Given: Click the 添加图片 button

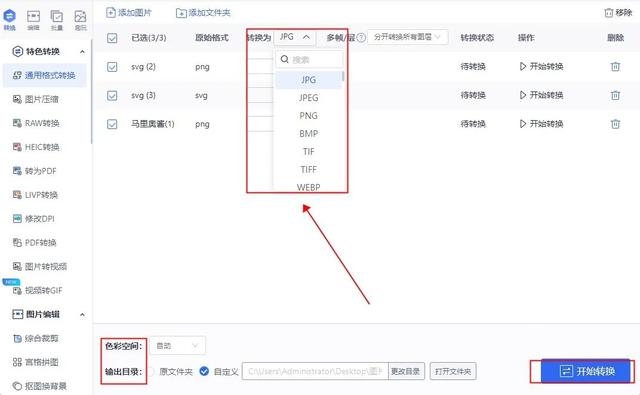Looking at the screenshot, I should tap(129, 13).
